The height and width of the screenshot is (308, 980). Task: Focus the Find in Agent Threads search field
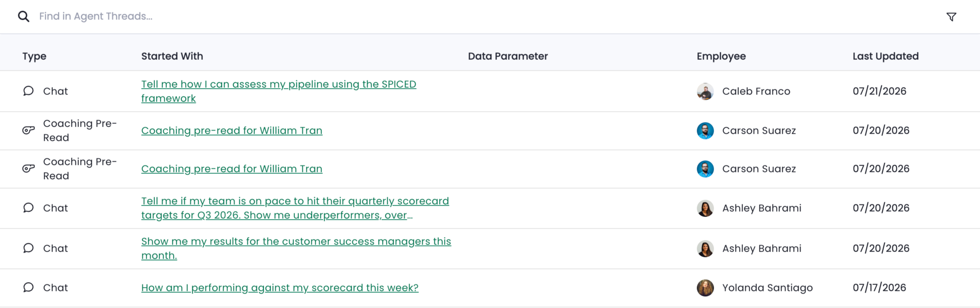pos(487,16)
